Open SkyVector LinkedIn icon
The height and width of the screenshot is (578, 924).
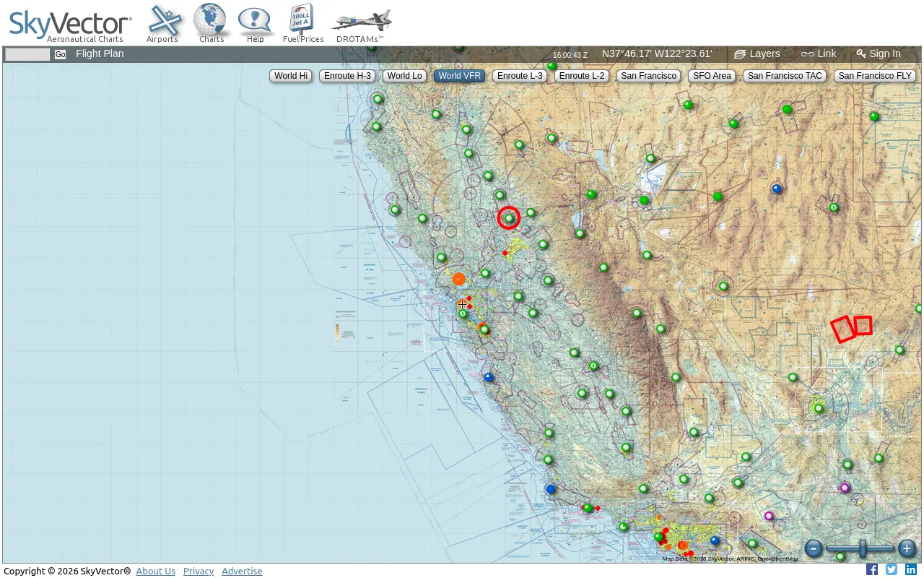pos(911,569)
